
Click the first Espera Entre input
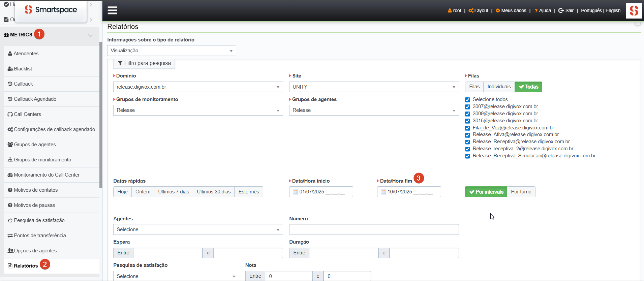pyautogui.click(x=168, y=253)
